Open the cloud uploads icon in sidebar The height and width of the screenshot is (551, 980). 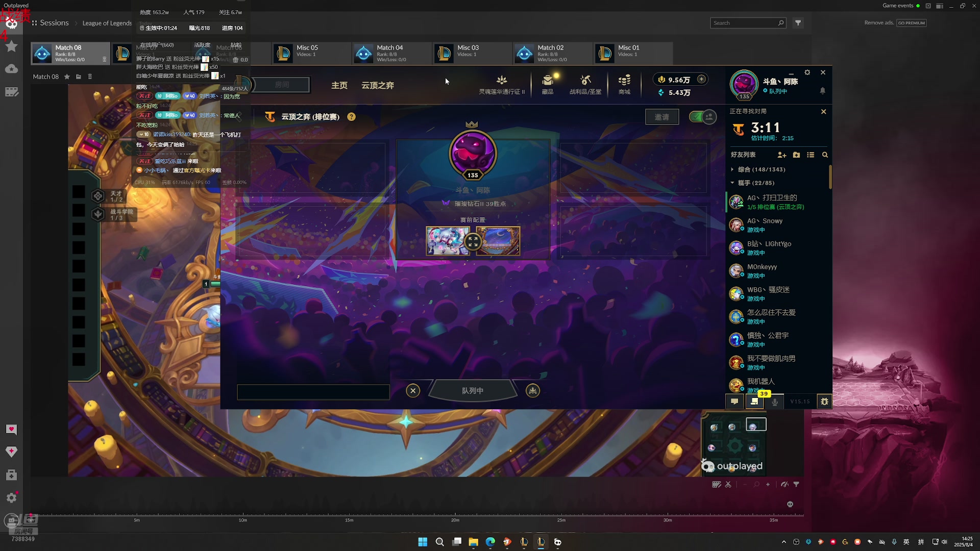coord(11,69)
